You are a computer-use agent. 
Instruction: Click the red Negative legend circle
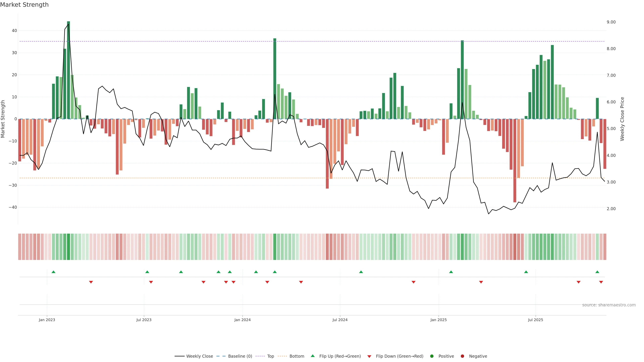pos(462,356)
